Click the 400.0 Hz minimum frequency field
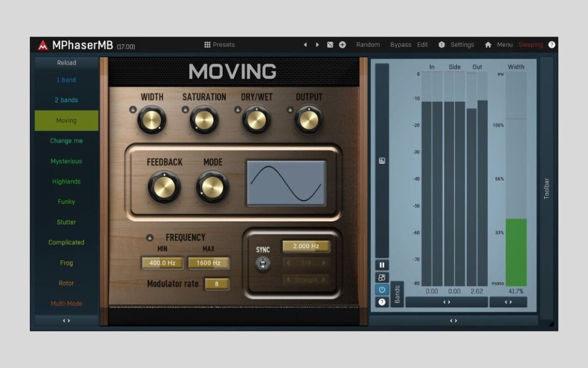Screen dimensions: 588x368 [x=162, y=263]
